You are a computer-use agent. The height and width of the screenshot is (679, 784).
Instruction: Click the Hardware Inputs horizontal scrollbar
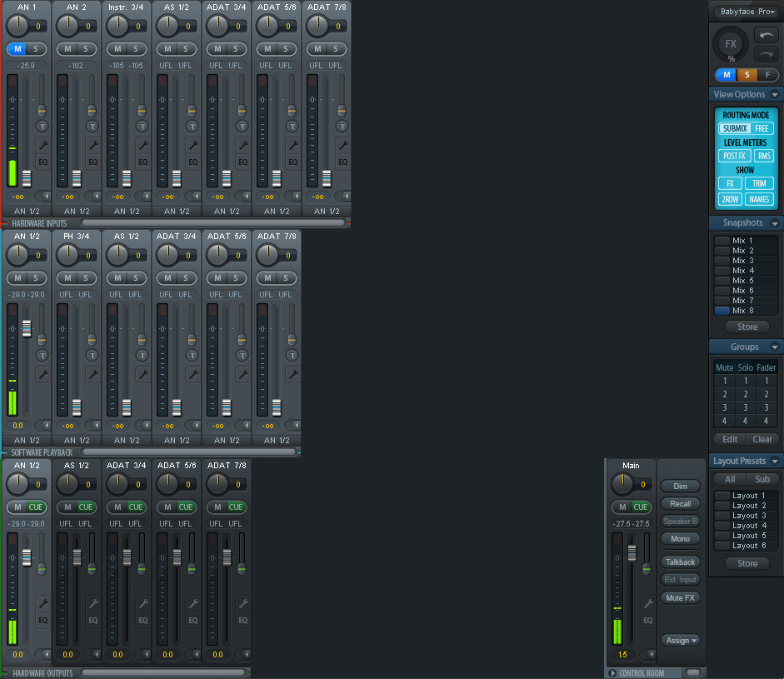tap(213, 223)
